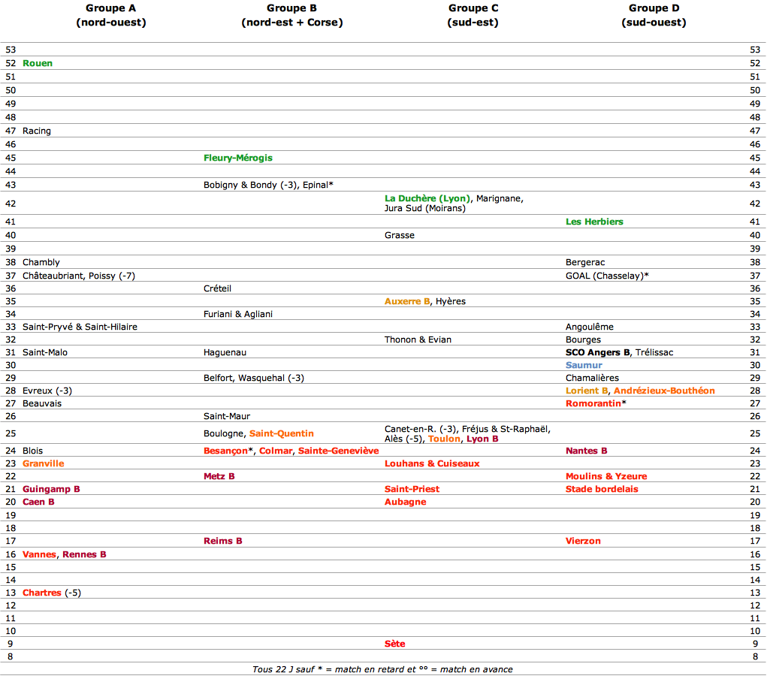Image resolution: width=770 pixels, height=700 pixels.
Task: Click Saint-Priest at 21 points
Action: click(x=412, y=489)
